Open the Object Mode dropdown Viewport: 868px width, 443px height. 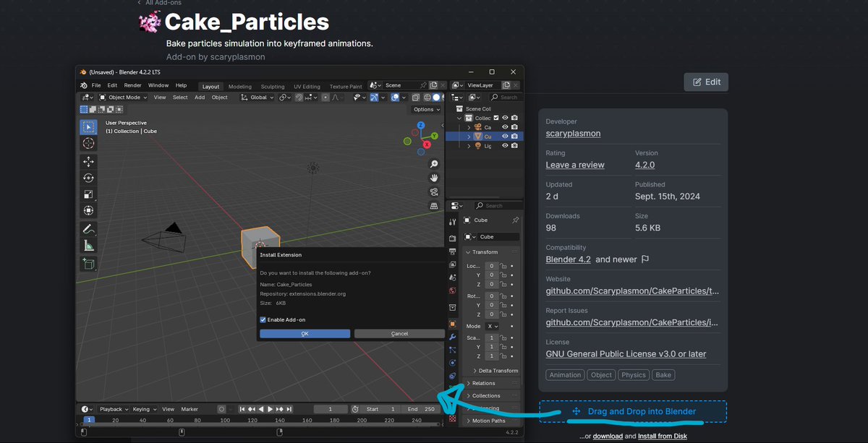tap(124, 98)
